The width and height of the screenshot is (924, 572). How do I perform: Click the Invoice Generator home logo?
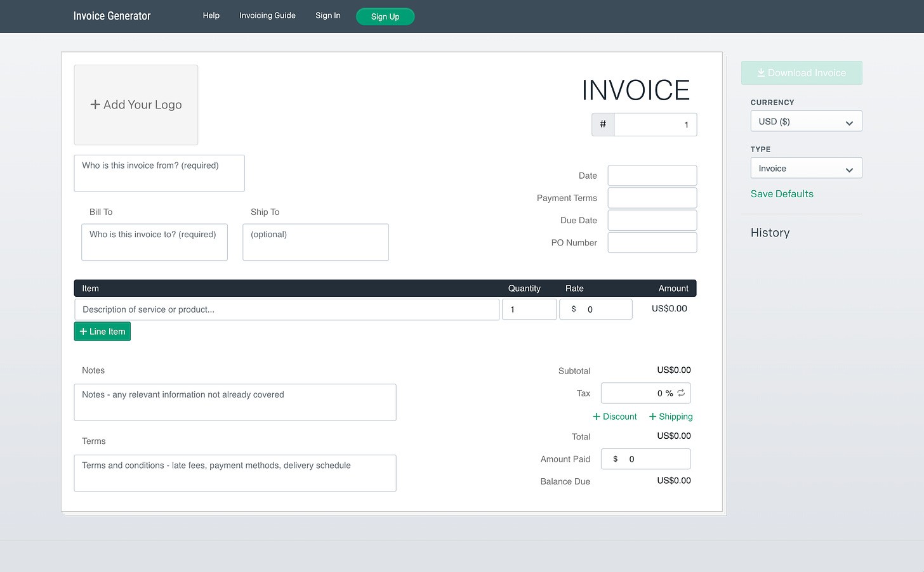click(x=112, y=16)
